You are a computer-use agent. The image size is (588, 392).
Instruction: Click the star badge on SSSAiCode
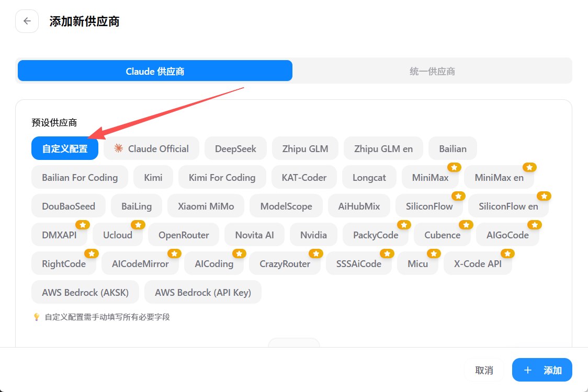tap(387, 253)
